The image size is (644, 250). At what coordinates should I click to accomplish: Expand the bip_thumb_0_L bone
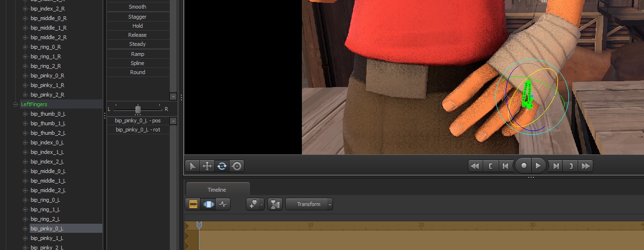click(x=25, y=114)
